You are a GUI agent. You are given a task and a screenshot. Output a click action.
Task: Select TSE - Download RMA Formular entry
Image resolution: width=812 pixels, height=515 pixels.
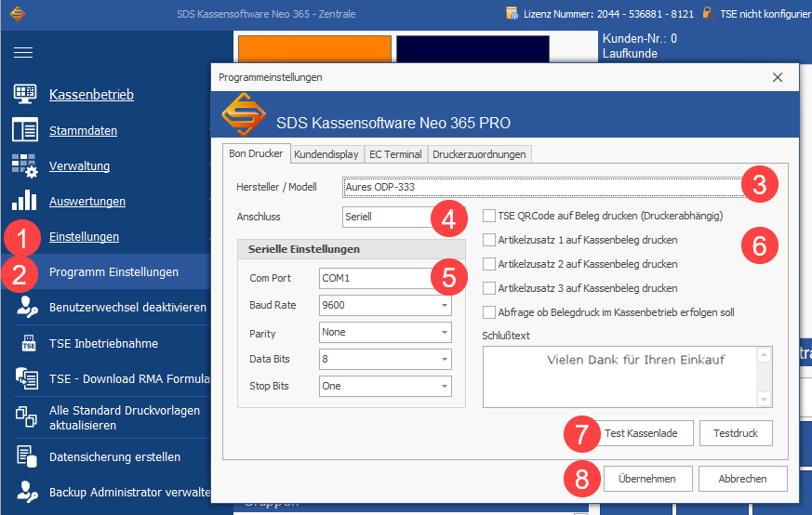coord(129,379)
